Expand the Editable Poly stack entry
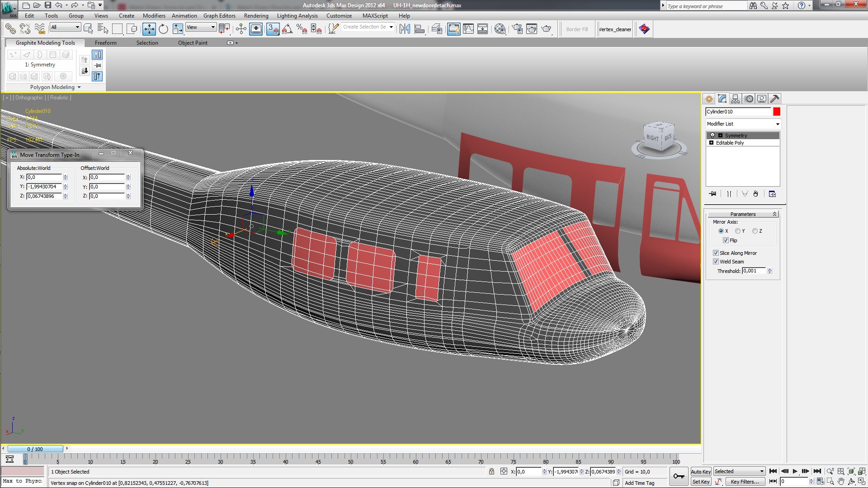 711,143
